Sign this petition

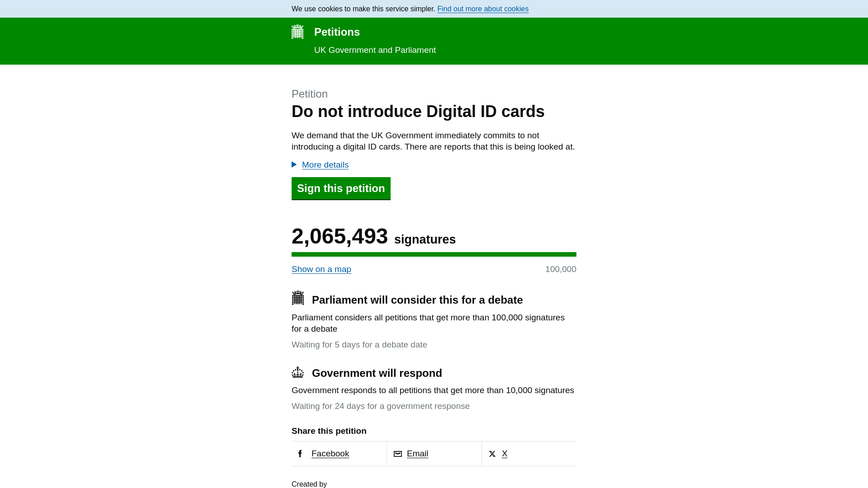pyautogui.click(x=341, y=188)
